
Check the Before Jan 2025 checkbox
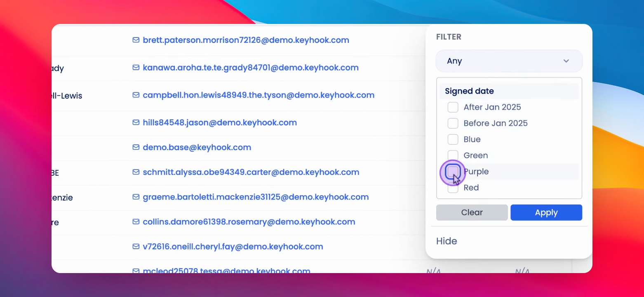(453, 123)
